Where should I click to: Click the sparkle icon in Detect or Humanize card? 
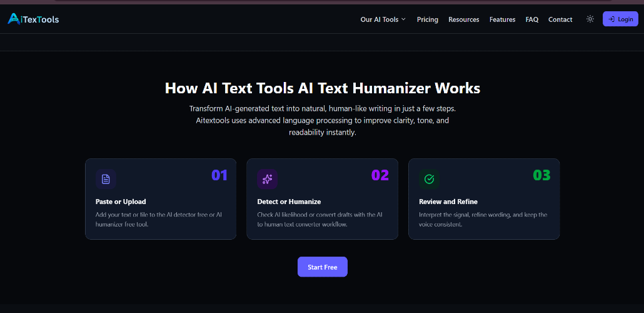click(x=268, y=179)
